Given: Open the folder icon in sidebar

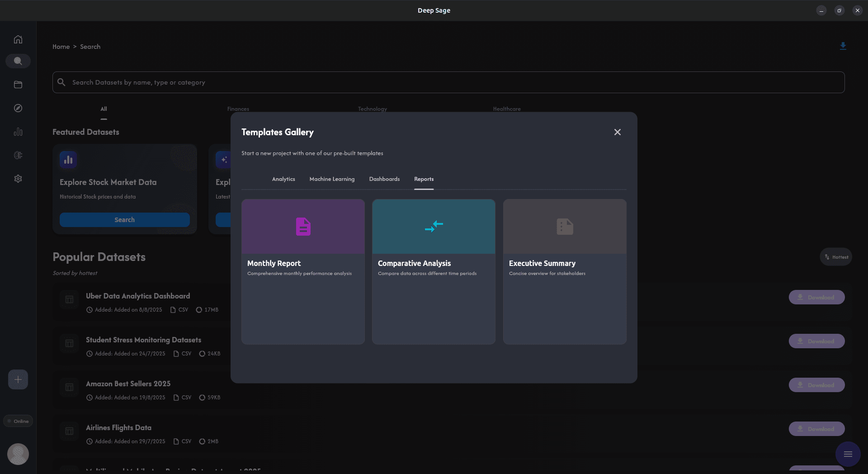Looking at the screenshot, I should [18, 85].
